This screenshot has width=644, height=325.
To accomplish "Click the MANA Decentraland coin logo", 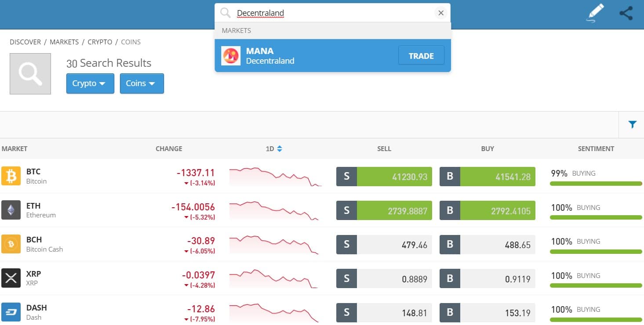I will click(231, 56).
